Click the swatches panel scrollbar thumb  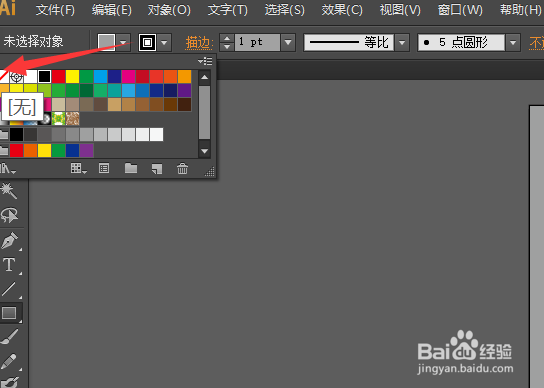pos(205,112)
